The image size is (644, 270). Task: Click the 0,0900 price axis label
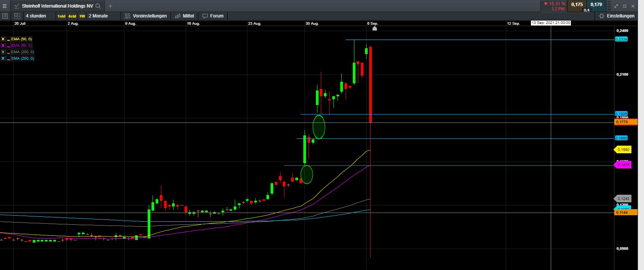(622, 249)
